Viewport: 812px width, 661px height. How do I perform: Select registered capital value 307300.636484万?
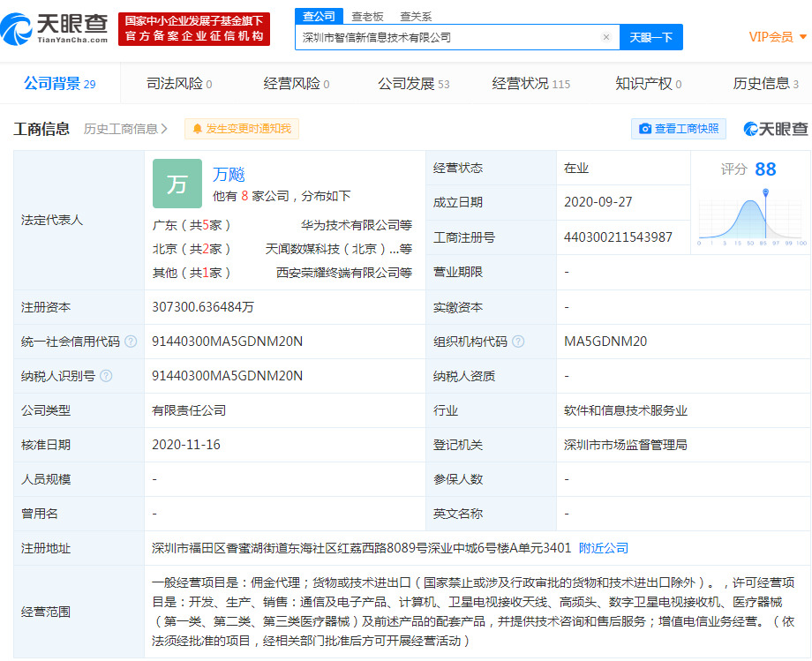click(x=203, y=307)
